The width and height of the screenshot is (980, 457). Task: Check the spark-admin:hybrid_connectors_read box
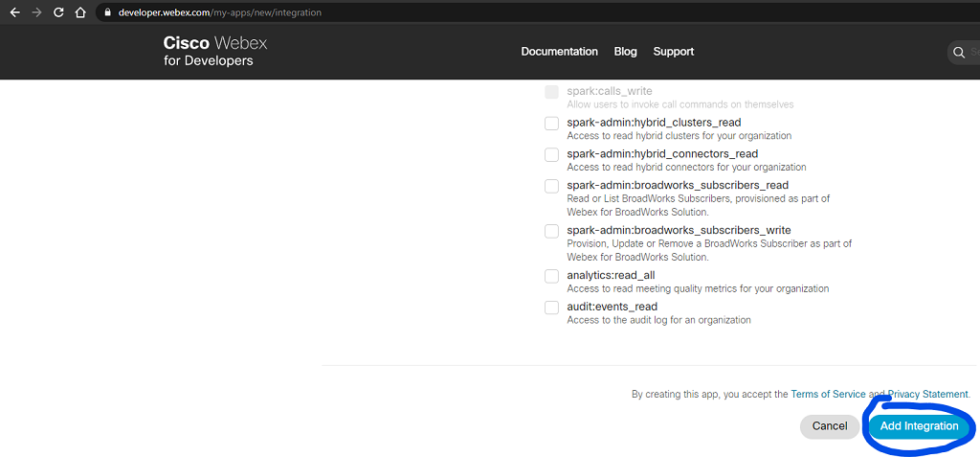(551, 154)
